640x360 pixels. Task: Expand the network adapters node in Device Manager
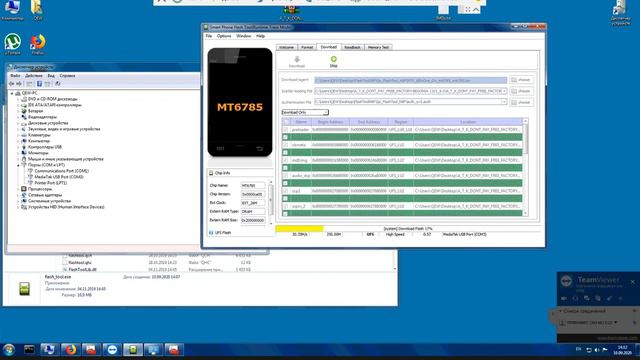(18, 195)
